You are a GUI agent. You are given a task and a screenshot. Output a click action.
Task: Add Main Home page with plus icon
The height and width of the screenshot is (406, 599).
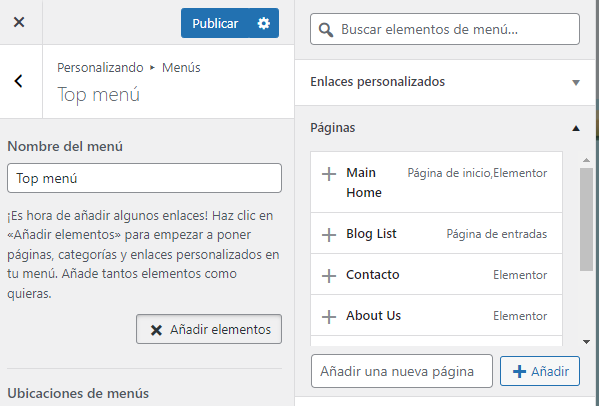329,174
